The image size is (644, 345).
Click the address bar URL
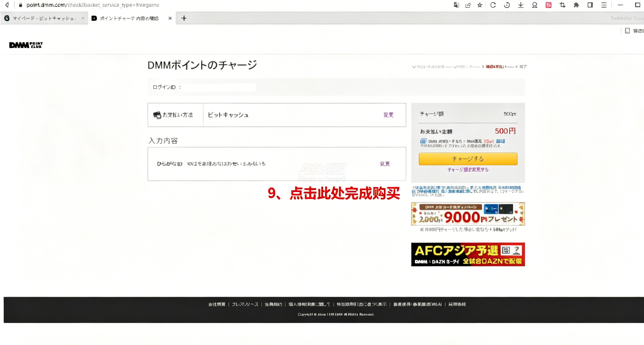pos(93,5)
